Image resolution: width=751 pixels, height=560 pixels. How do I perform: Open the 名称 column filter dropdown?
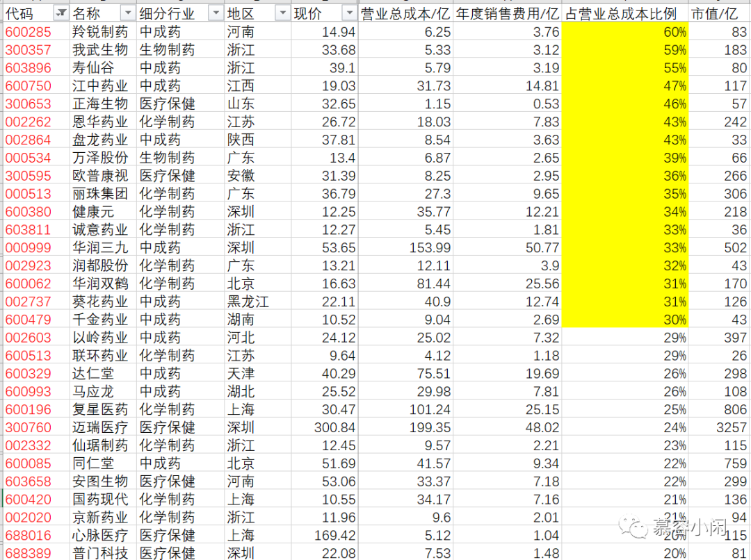tap(127, 13)
